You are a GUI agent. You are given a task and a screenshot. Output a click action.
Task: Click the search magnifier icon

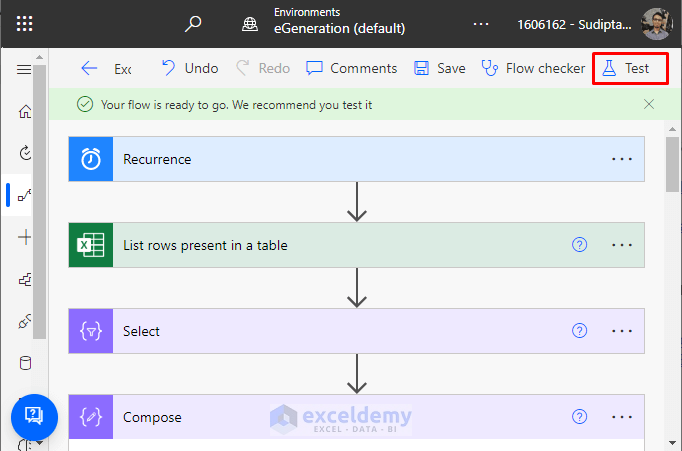click(194, 24)
